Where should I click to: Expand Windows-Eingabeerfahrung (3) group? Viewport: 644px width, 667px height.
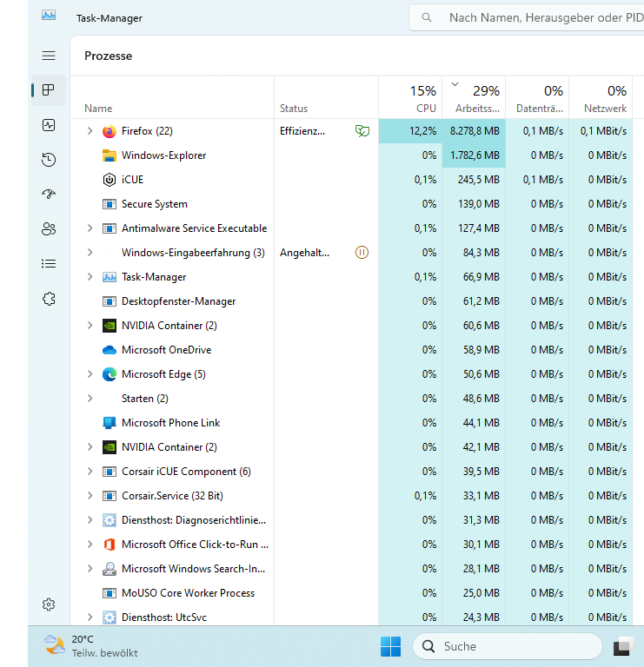point(90,253)
